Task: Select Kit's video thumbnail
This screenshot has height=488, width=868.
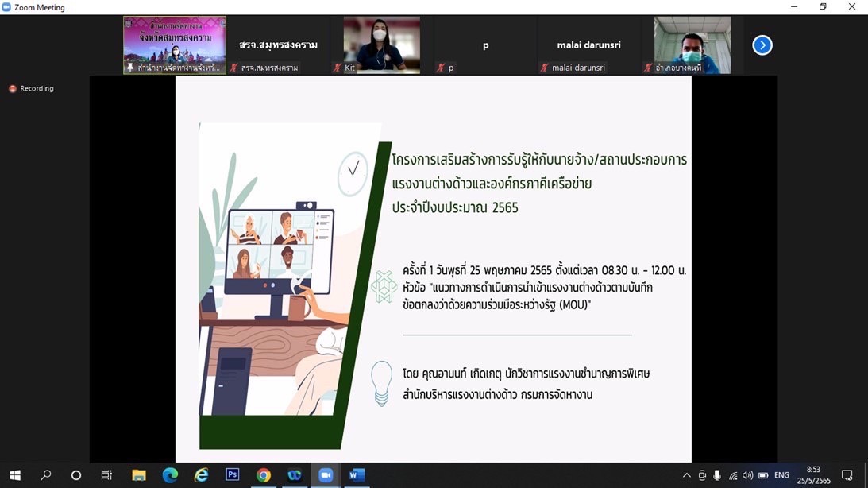Action: 381,45
